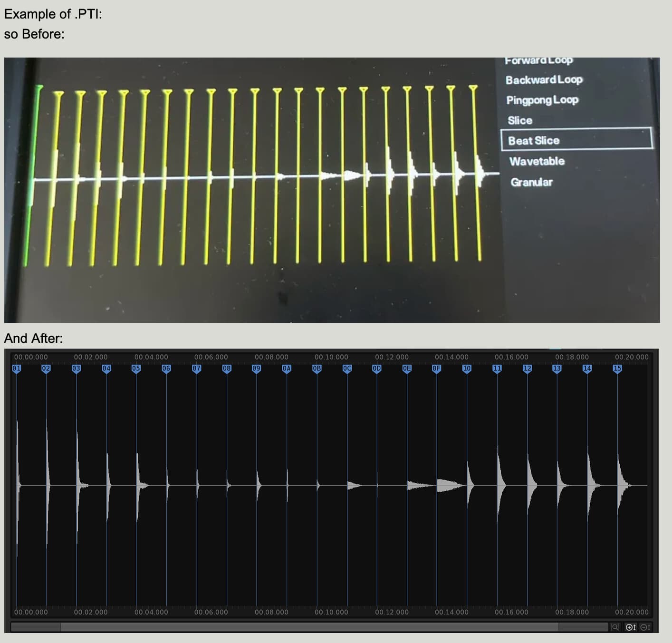Click slice marker 04
Viewport: 672px width, 643px height.
106,369
